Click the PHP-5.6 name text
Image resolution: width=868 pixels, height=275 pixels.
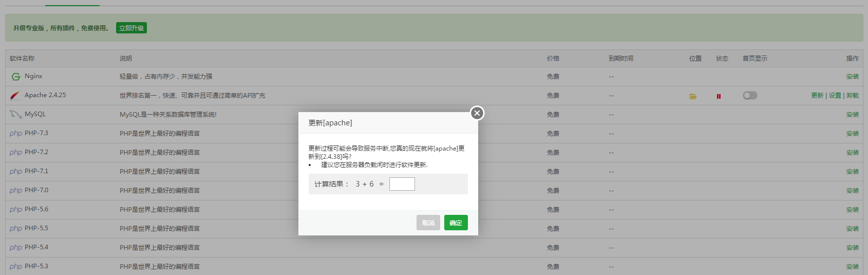[36, 209]
